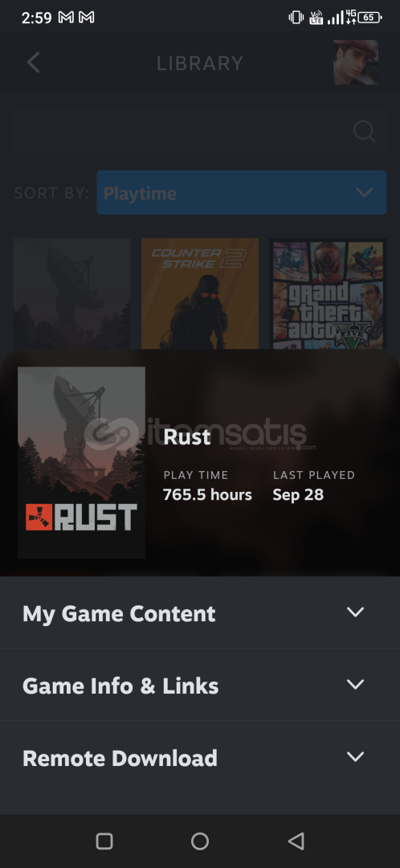This screenshot has height=868, width=400.
Task: Tap the search magnifier icon
Action: pos(364,131)
